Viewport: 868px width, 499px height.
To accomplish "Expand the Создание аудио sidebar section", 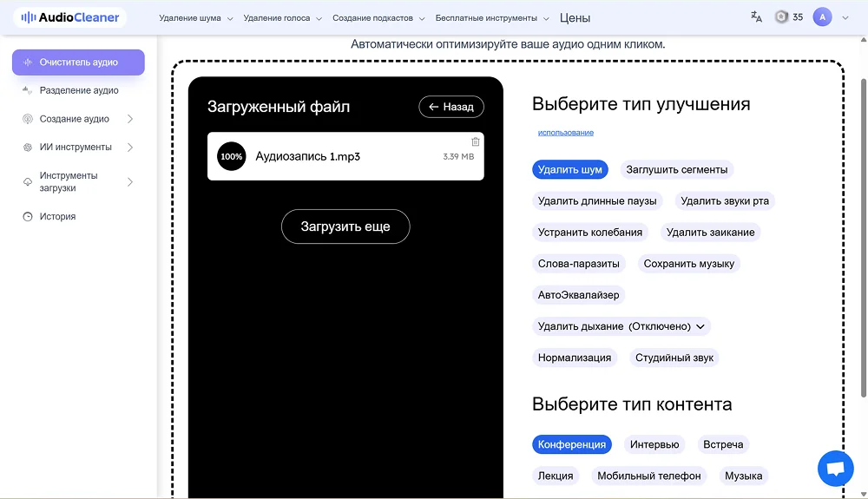I will point(130,119).
